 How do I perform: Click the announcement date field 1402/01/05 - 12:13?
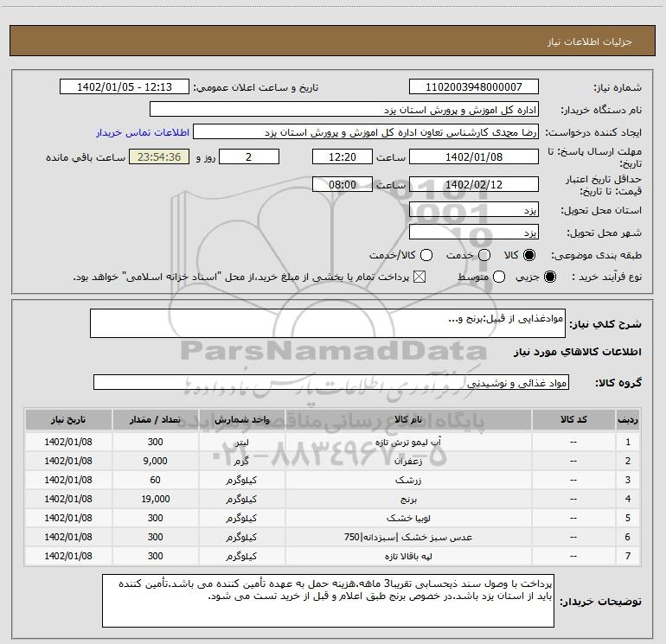point(125,86)
